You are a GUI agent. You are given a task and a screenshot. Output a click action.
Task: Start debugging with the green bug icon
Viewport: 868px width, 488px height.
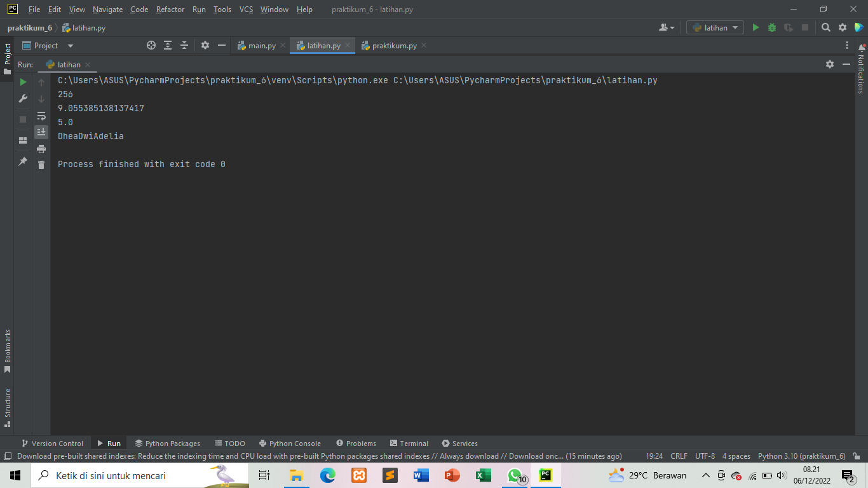[771, 27]
